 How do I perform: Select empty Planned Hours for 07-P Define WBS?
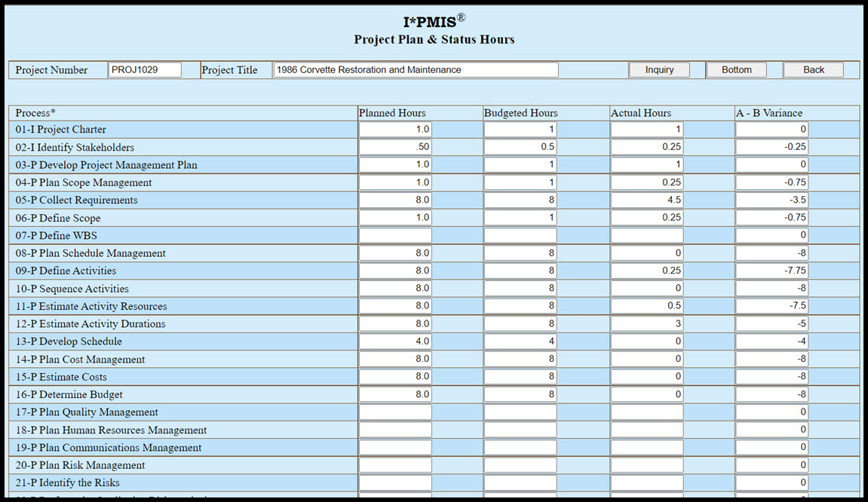pos(395,236)
